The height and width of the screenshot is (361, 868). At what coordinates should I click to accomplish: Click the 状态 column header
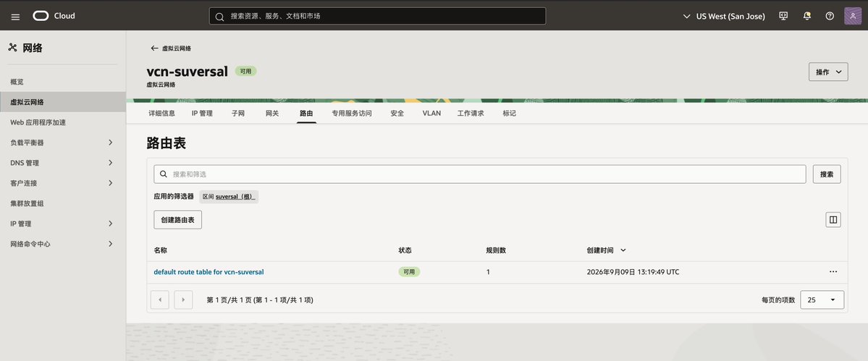(x=405, y=250)
